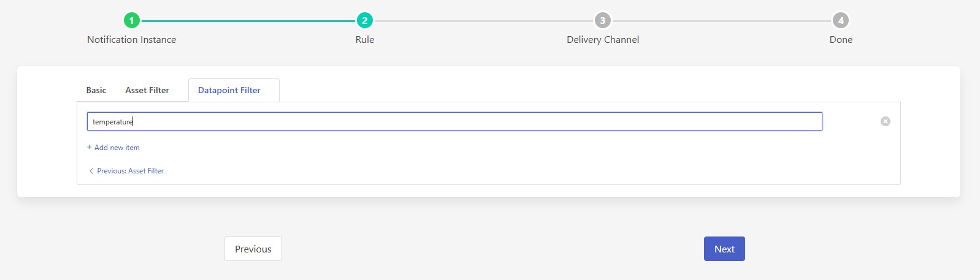Screen dimensions: 980x280
Task: Open the Asset Filter tab
Action: tap(147, 90)
